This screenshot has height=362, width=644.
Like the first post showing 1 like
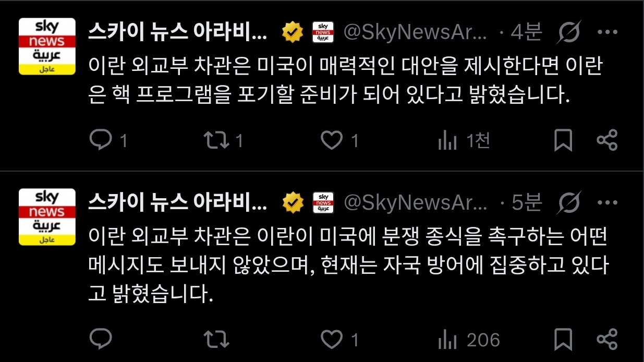(331, 141)
